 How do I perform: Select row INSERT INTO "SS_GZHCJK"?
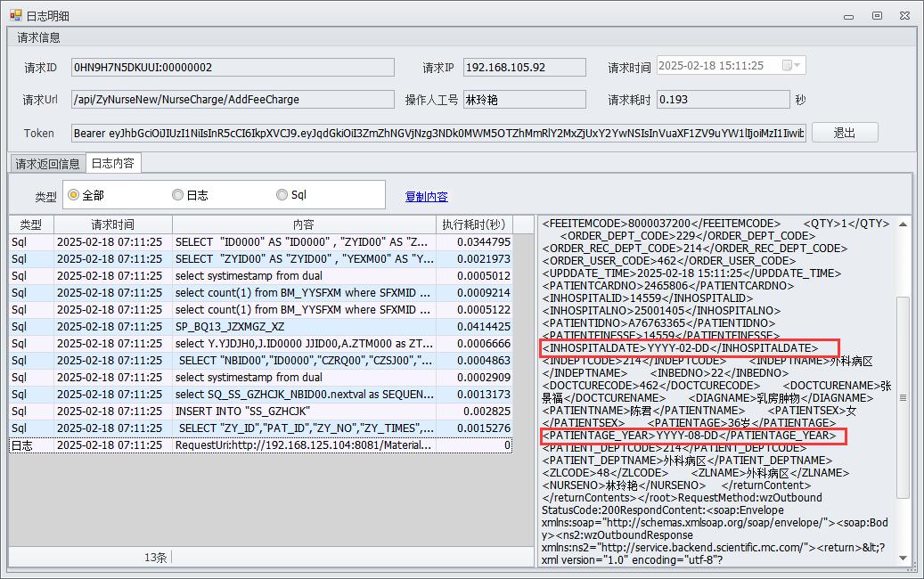[260, 412]
